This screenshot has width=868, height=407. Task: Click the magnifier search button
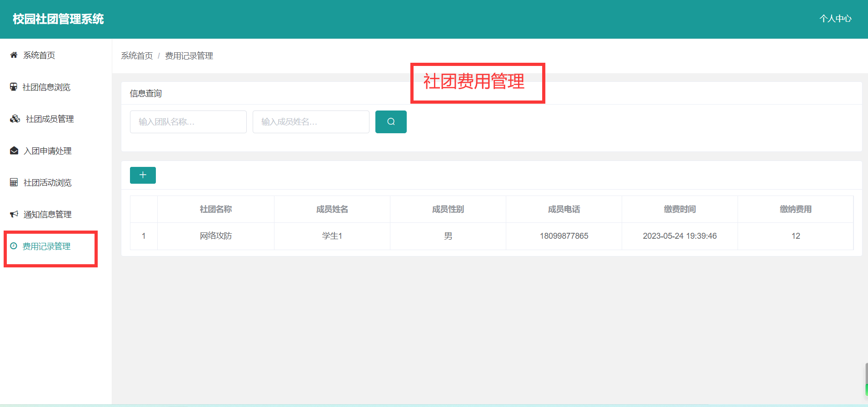pyautogui.click(x=391, y=122)
